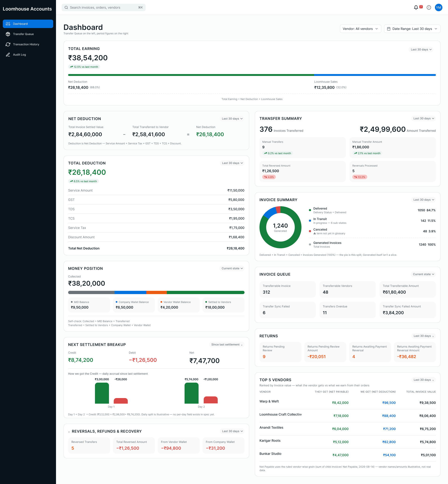Select the Anandi Textiles vendor row
448x484 pixels.
coord(347,429)
